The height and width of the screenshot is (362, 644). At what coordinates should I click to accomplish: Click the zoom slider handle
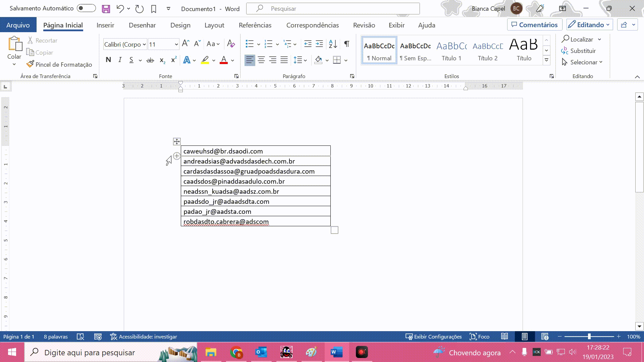589,337
